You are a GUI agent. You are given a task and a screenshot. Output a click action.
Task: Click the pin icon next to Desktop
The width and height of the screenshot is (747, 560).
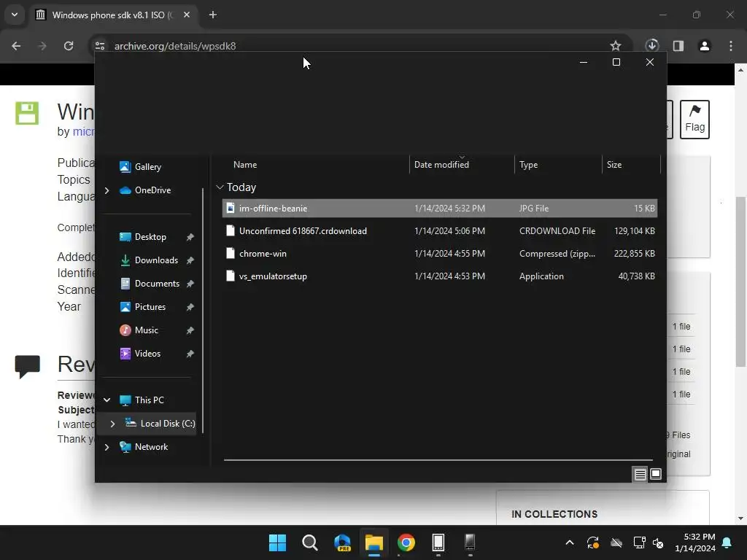click(190, 237)
